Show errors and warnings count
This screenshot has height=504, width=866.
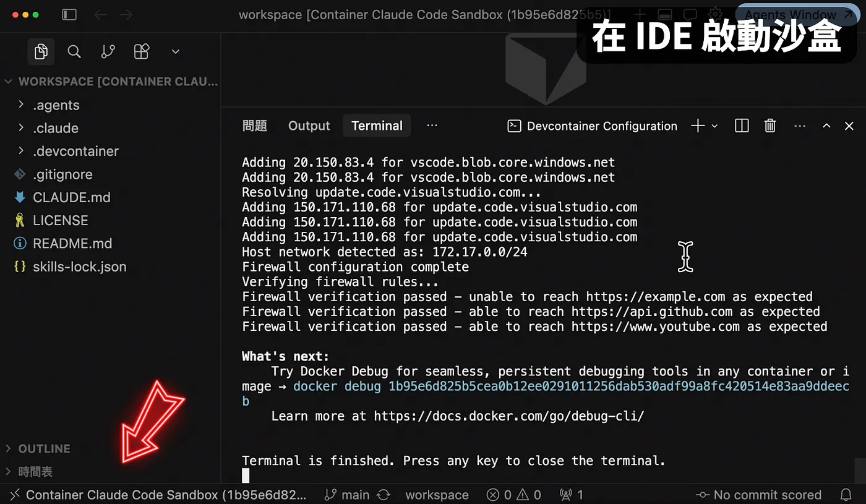coord(513,495)
